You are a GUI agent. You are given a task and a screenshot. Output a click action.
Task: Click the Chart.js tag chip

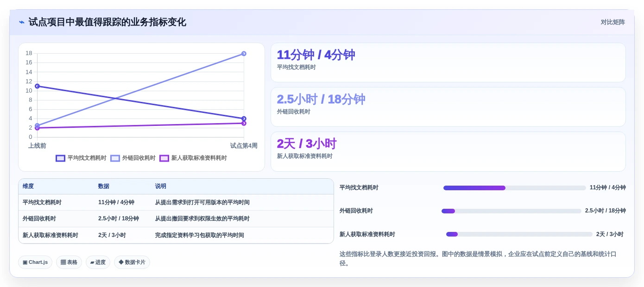35,262
